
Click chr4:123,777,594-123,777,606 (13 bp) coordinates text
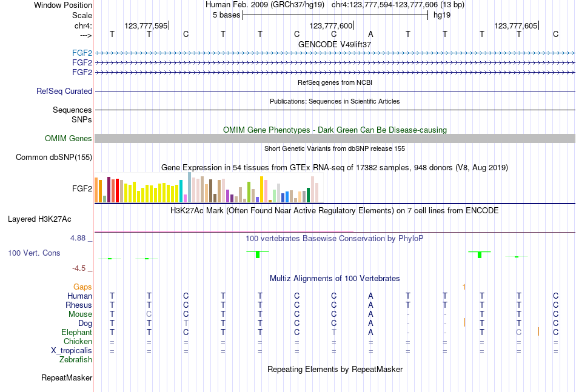(398, 5)
